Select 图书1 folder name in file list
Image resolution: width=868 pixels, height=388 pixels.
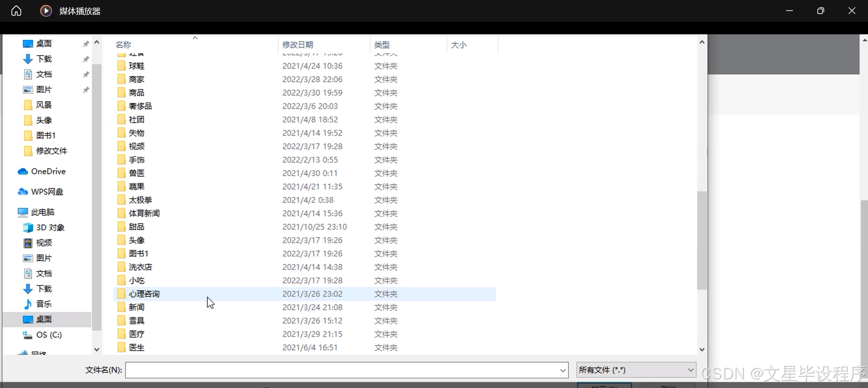(x=138, y=254)
